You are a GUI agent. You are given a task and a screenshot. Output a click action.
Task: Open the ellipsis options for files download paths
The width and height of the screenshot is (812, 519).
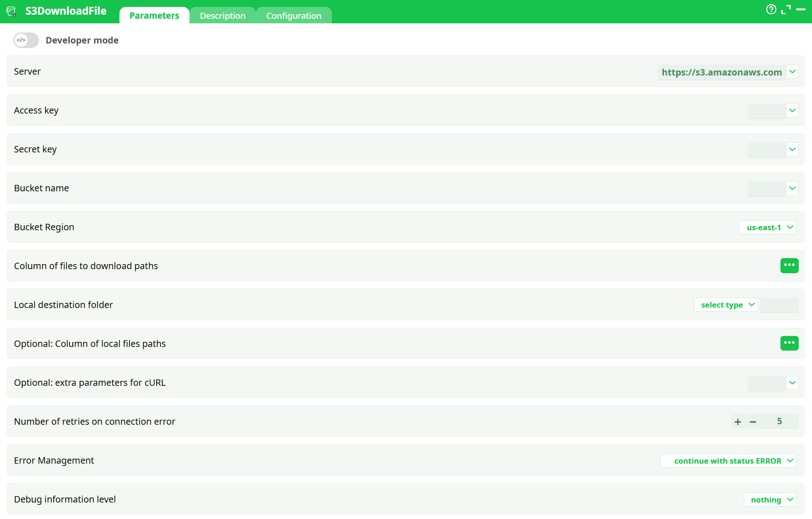coord(790,265)
